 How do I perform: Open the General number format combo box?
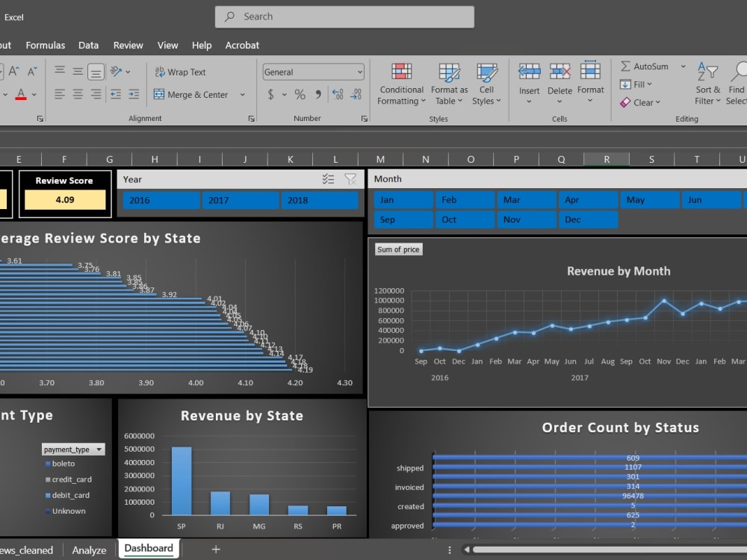(x=314, y=72)
